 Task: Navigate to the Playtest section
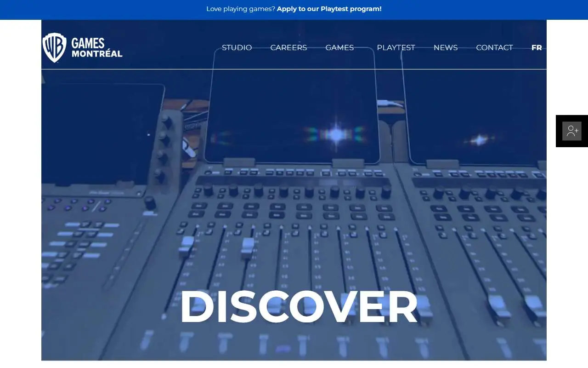(x=396, y=47)
